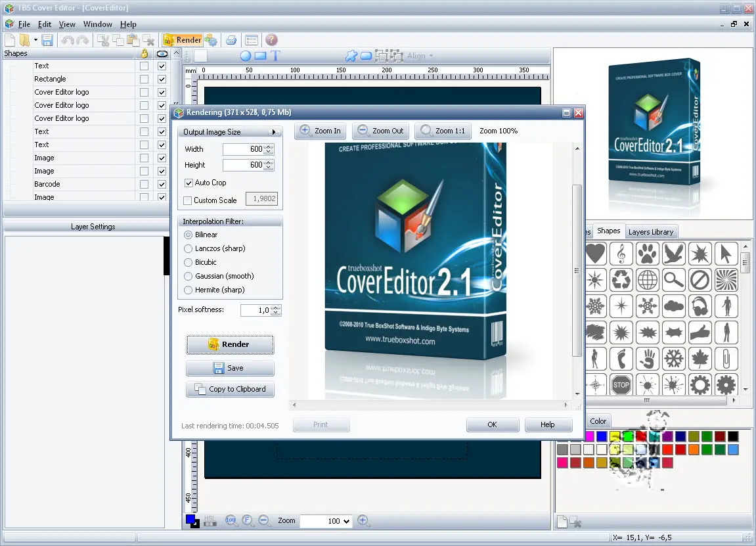This screenshot has width=756, height=546.
Task: Select the Lanczos (sharp) filter
Action: (x=188, y=248)
